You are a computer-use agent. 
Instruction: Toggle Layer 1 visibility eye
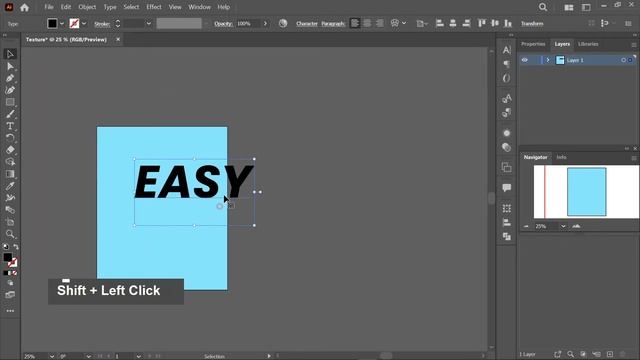[x=525, y=60]
